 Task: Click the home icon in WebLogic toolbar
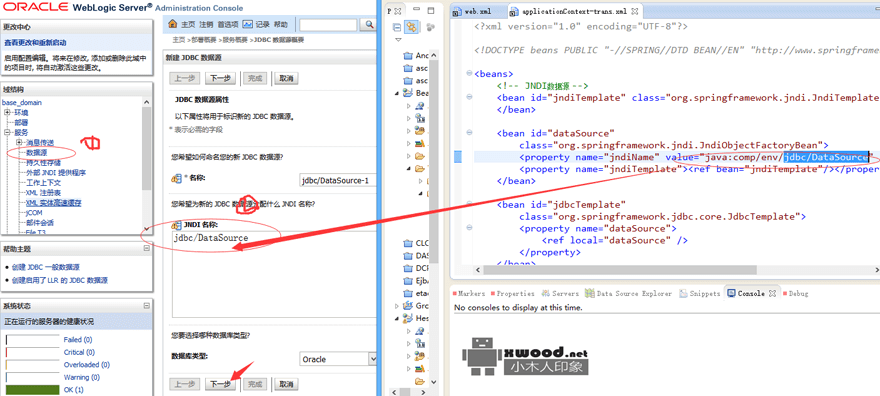173,24
